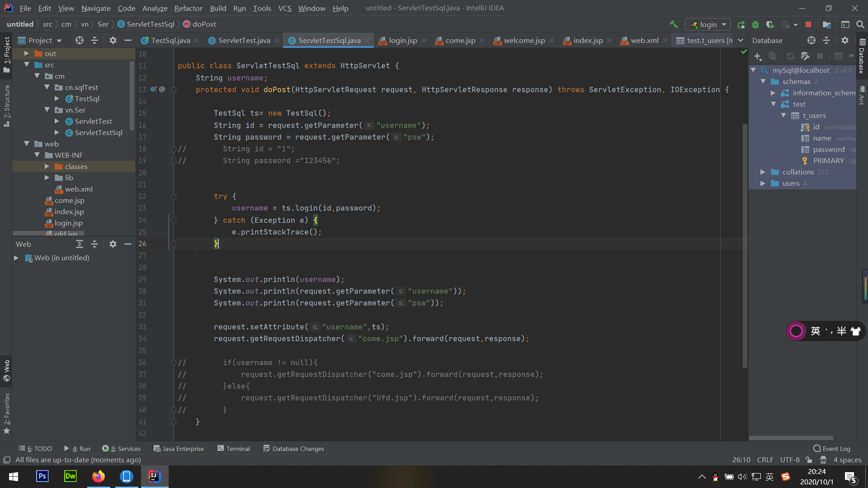
Task: Locate opened file in Project panel
Action: (80, 40)
